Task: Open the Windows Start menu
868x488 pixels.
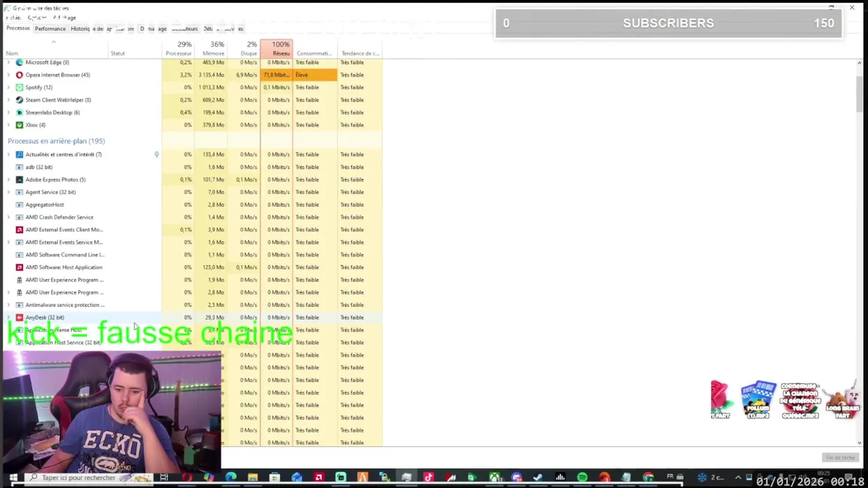Action: [13, 478]
